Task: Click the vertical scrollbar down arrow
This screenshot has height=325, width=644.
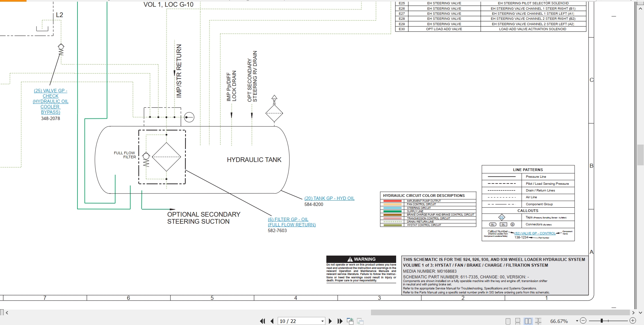Action: point(640,313)
